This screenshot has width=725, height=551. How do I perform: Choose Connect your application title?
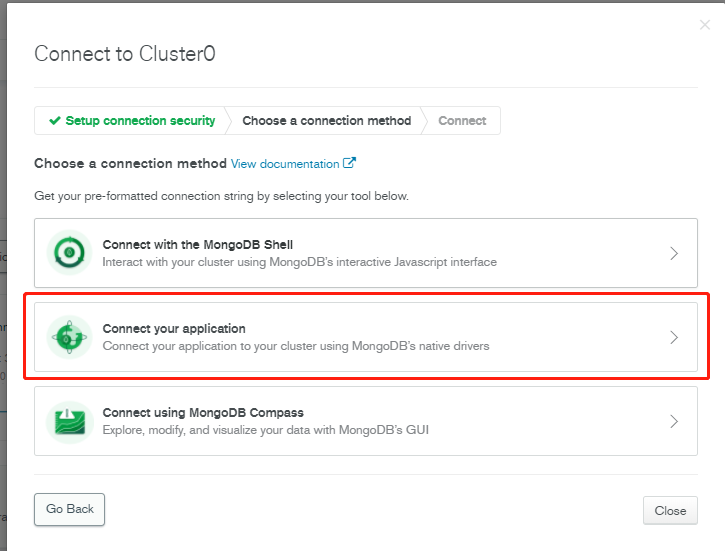[174, 329]
